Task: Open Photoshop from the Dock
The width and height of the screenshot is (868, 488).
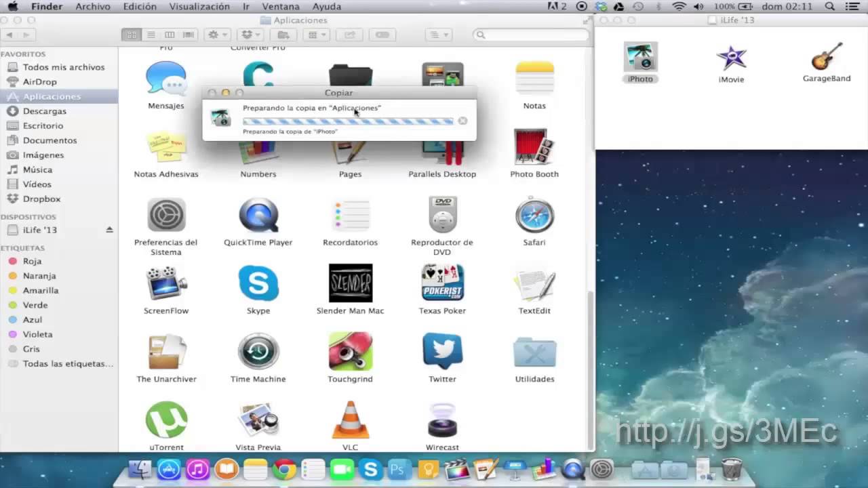Action: 399,469
